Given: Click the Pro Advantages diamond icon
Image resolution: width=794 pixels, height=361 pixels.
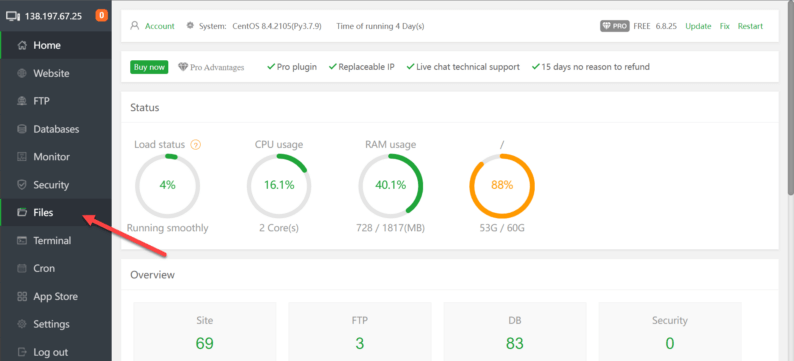Looking at the screenshot, I should click(x=183, y=67).
